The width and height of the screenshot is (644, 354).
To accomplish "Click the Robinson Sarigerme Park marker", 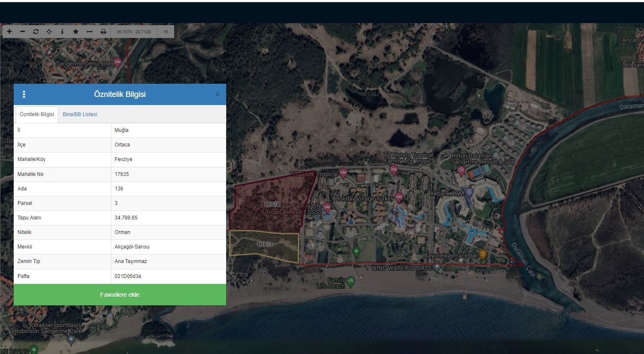I will [x=71, y=340].
